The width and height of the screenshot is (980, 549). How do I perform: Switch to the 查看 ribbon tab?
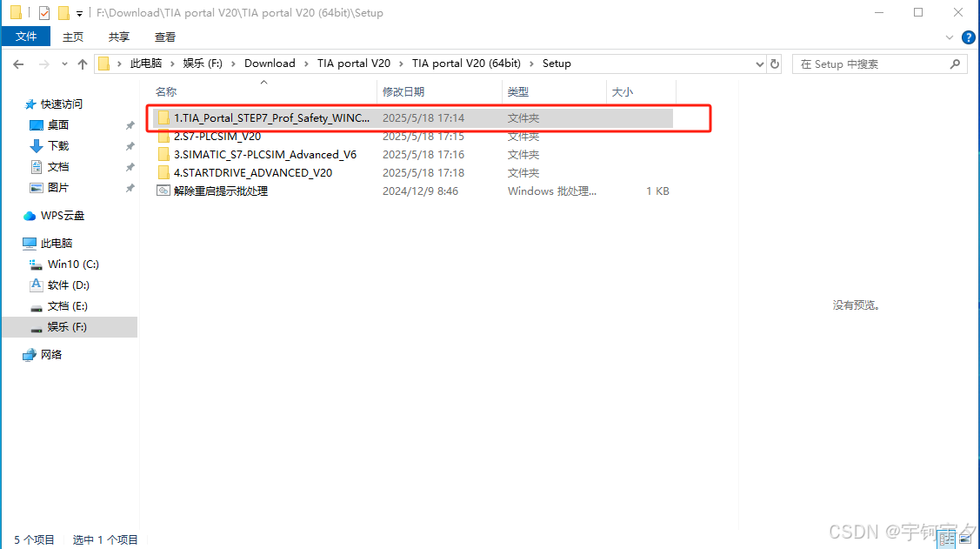[165, 37]
